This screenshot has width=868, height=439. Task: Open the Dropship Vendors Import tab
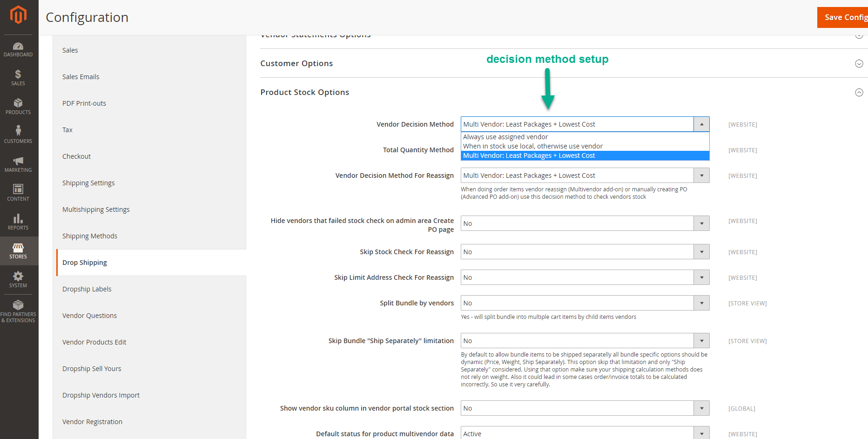(149, 395)
